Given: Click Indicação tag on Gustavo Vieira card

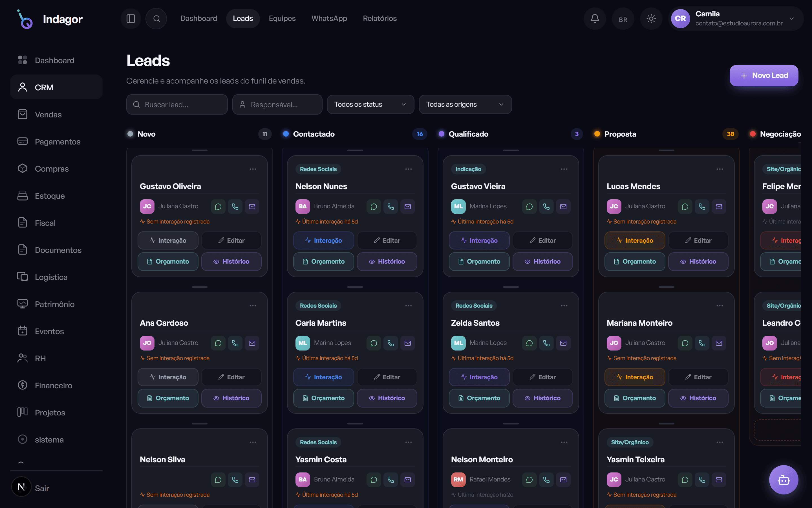Looking at the screenshot, I should coord(468,169).
